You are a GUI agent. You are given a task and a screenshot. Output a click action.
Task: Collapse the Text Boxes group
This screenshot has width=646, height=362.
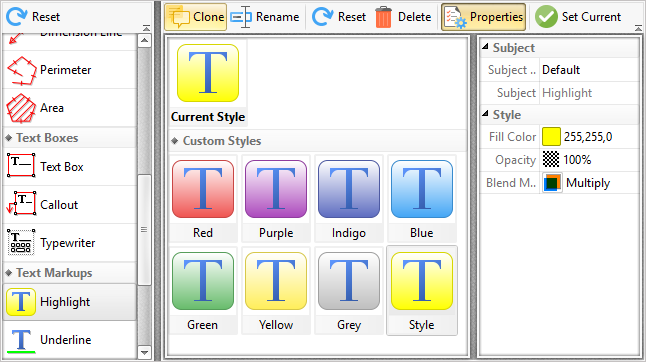tap(9, 138)
